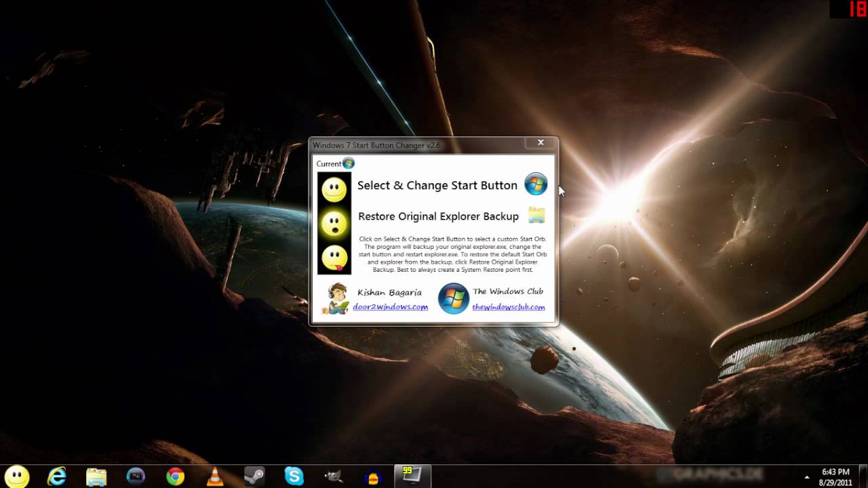Click the clock showing 6:43 PM
This screenshot has width=868, height=488.
(835, 472)
